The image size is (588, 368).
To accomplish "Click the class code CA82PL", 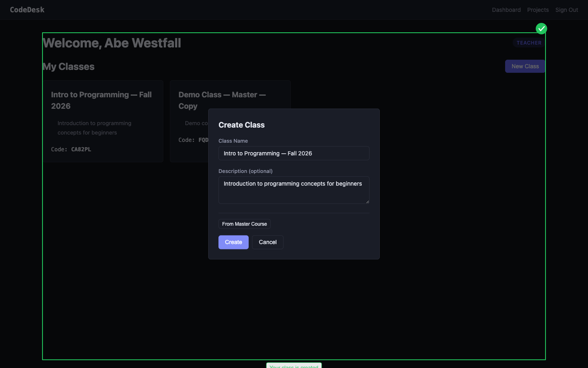I will [x=81, y=149].
